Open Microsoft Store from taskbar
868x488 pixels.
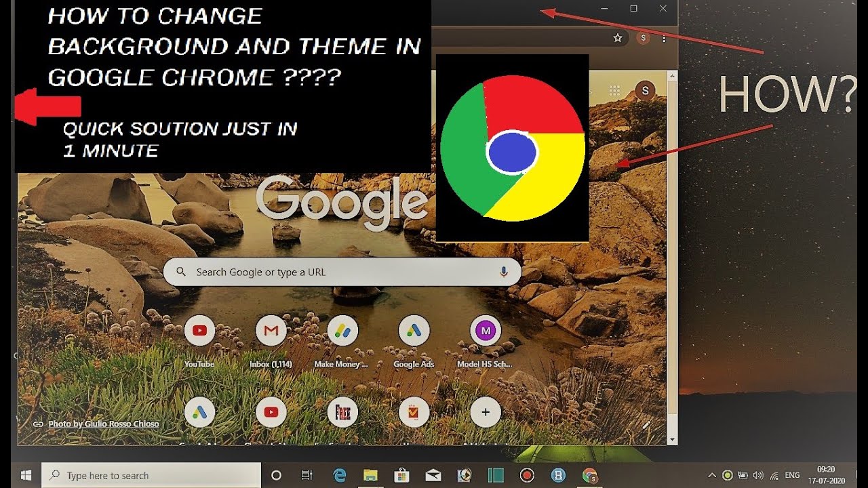click(x=401, y=475)
